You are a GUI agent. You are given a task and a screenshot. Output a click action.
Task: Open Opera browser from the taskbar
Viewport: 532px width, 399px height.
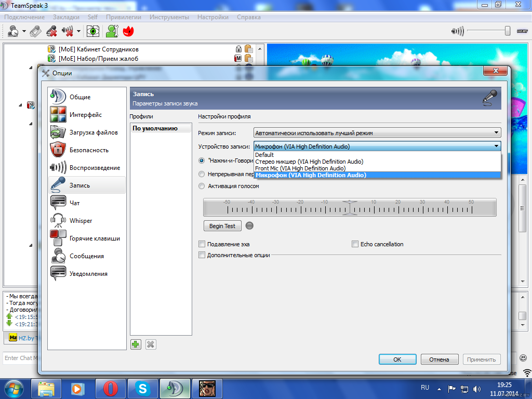111,389
